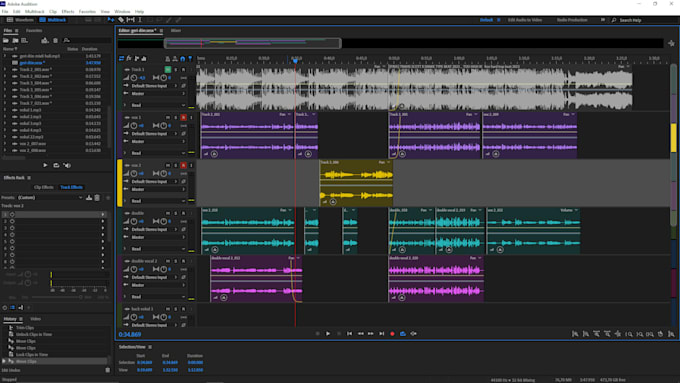Click the blue marker icon above tracks

(190, 59)
